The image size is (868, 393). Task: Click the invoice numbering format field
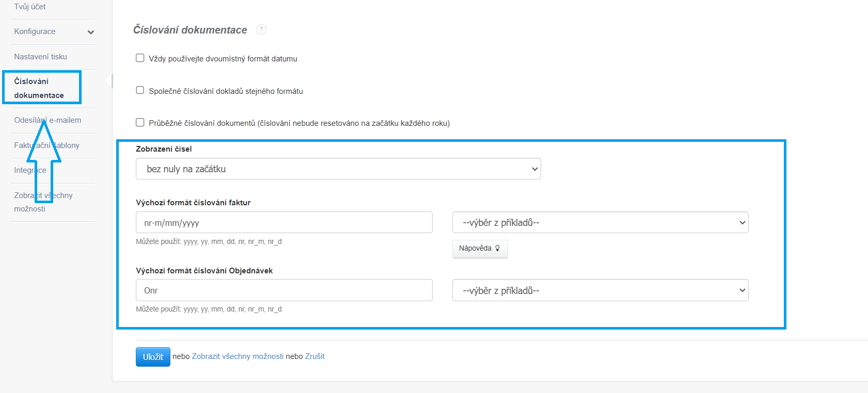(284, 223)
